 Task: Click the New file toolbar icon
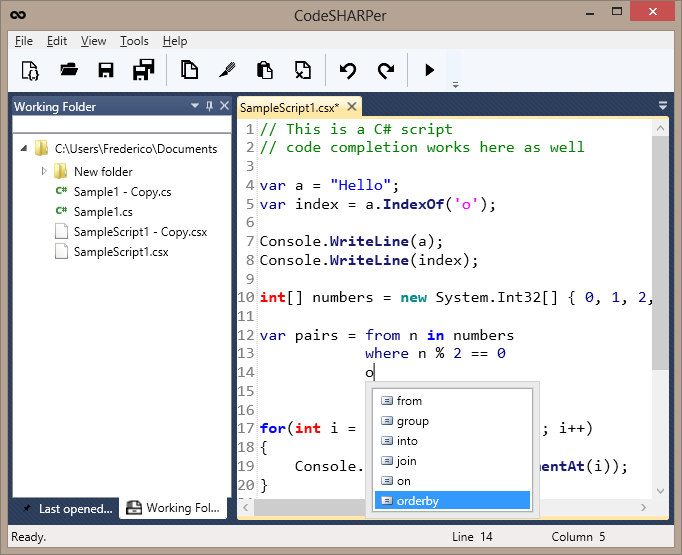[x=30, y=70]
